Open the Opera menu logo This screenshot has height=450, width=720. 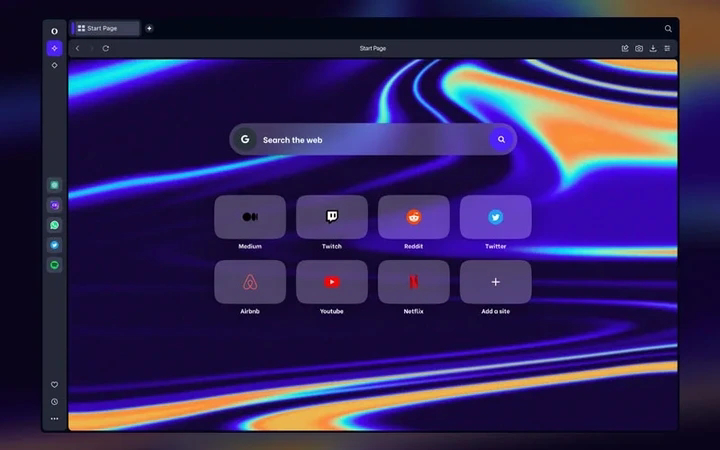(x=54, y=31)
